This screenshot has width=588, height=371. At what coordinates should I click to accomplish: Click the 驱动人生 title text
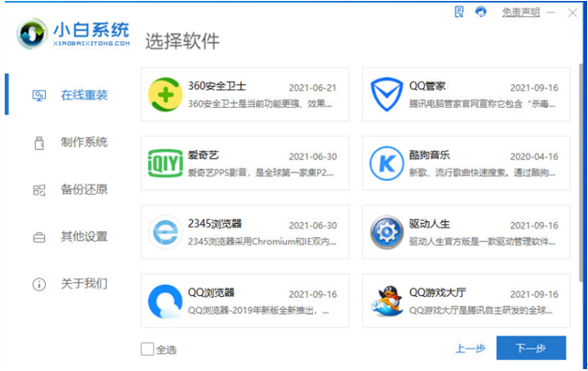430,224
